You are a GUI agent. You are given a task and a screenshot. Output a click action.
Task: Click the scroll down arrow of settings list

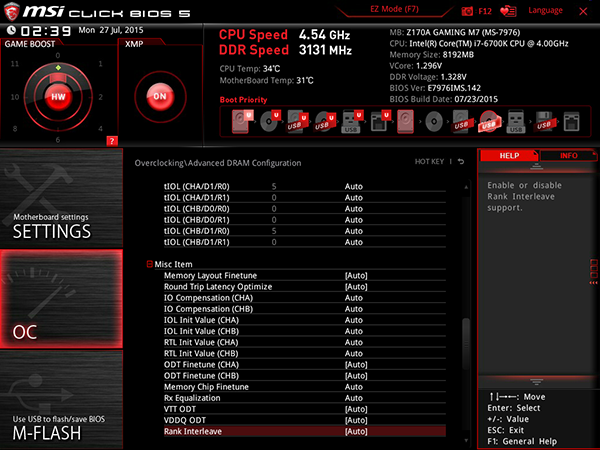click(x=466, y=440)
